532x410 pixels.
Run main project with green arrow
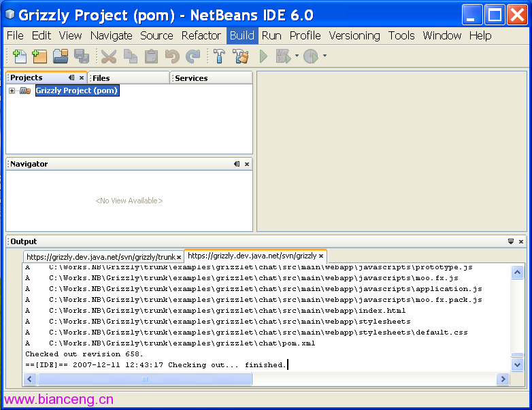263,56
